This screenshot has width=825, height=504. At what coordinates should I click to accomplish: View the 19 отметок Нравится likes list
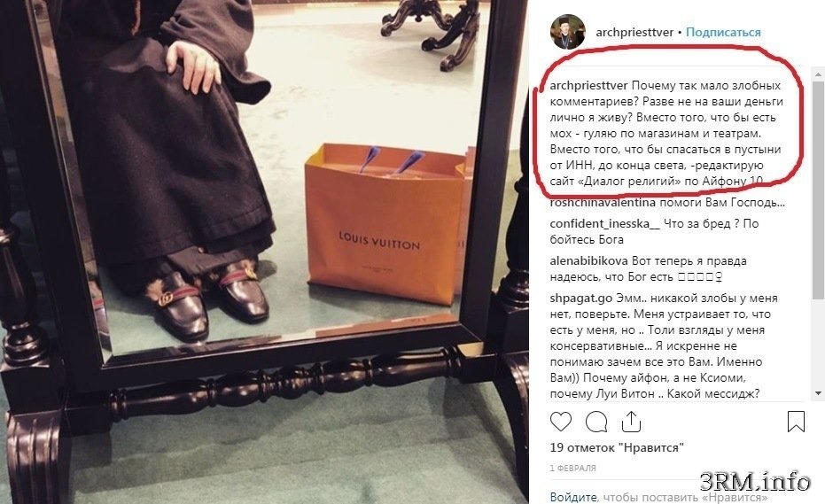click(x=617, y=447)
